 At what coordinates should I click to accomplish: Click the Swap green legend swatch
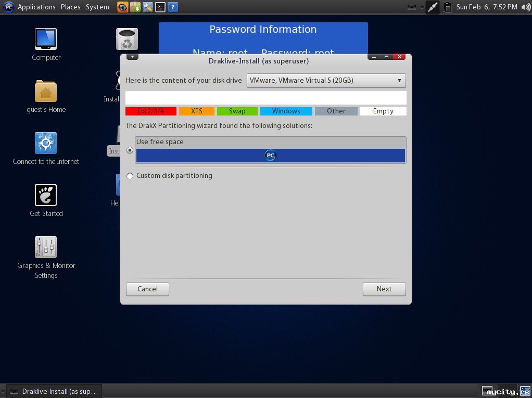[237, 111]
